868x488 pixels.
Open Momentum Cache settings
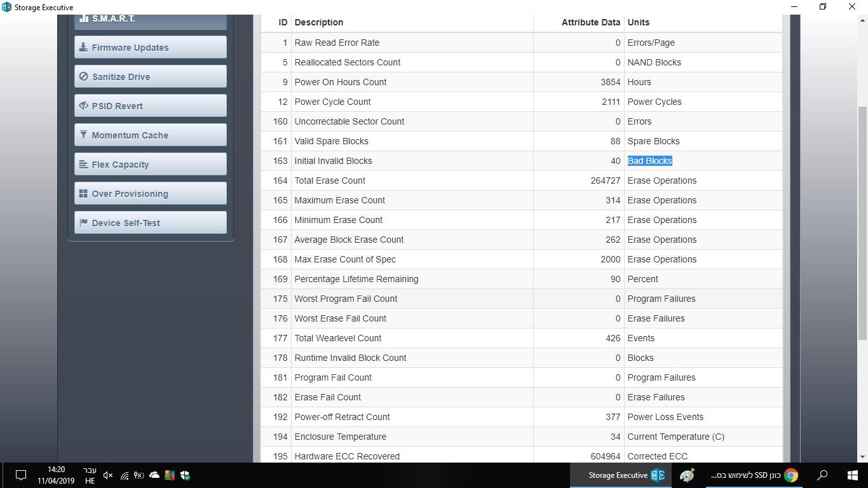(x=150, y=135)
